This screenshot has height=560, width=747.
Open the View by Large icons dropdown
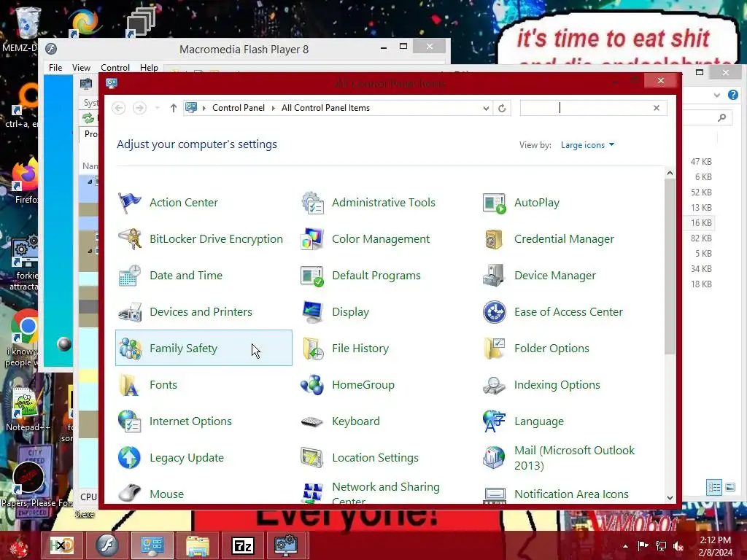[587, 145]
